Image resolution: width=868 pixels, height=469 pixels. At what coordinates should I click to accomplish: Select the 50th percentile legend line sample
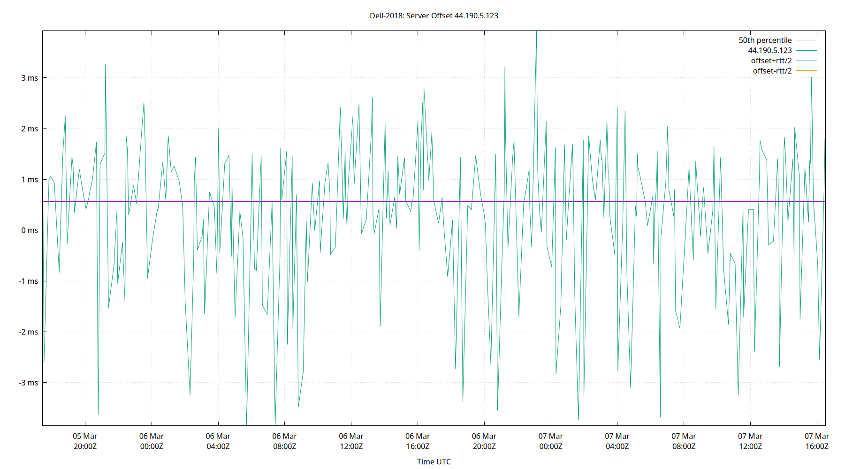(806, 40)
